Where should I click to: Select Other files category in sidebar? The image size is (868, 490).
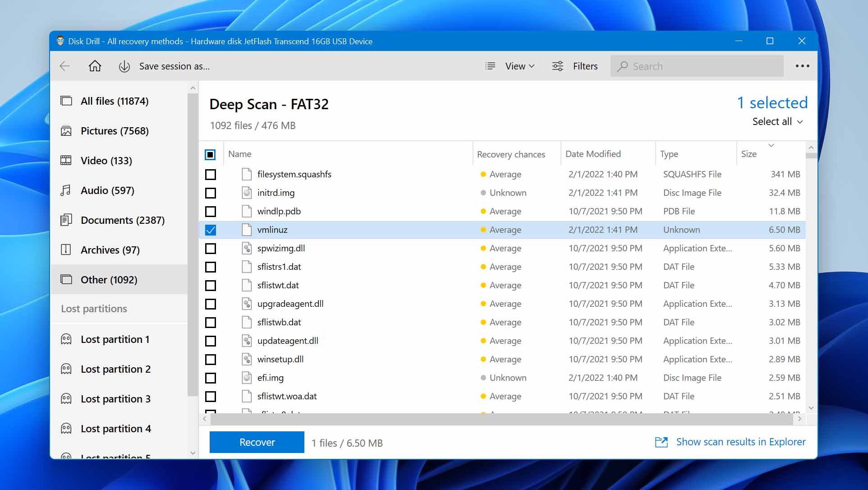point(109,279)
